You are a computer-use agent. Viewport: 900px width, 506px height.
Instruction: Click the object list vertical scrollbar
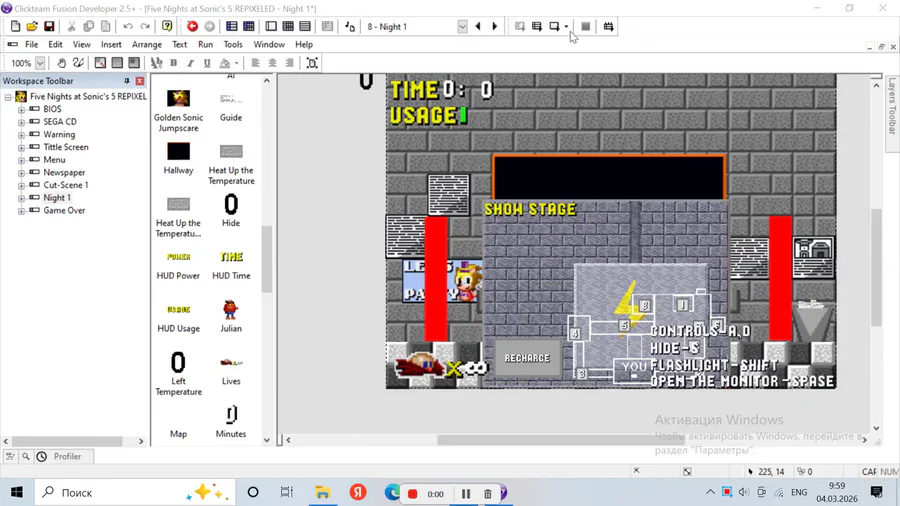(266, 258)
